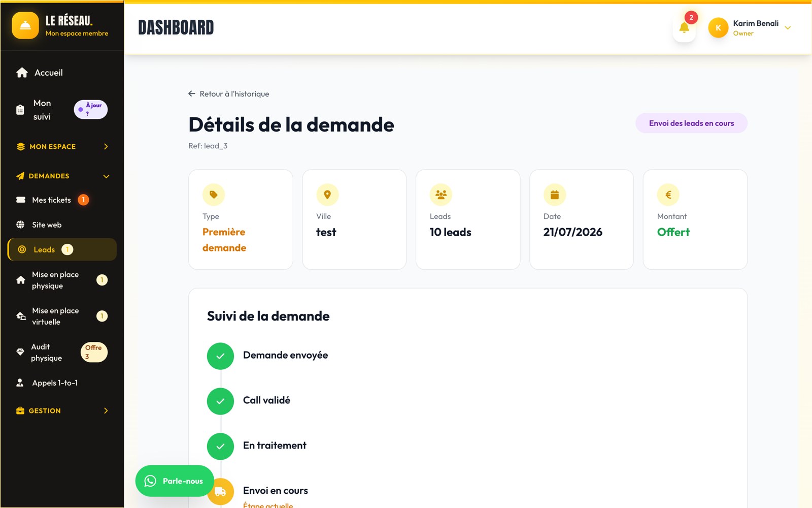Click the Offert amount value

673,232
